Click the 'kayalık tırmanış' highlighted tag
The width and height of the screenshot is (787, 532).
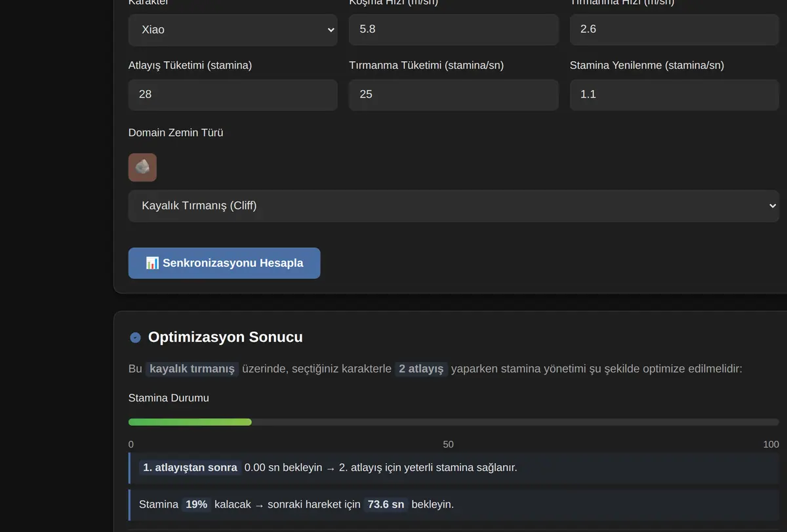(x=192, y=369)
